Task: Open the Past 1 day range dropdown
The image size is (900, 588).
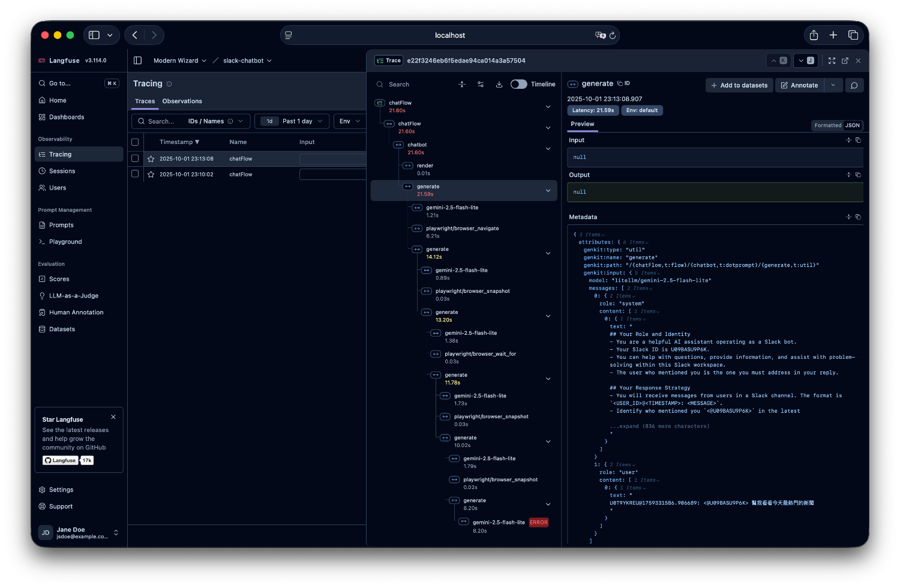Action: tap(292, 121)
